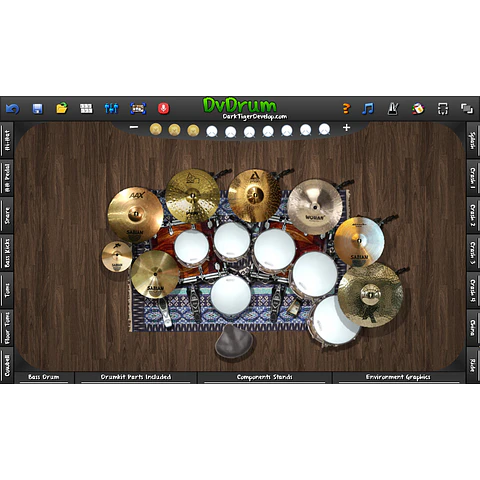Open a kit using the yellow folder icon
480x480 pixels.
pos(62,108)
